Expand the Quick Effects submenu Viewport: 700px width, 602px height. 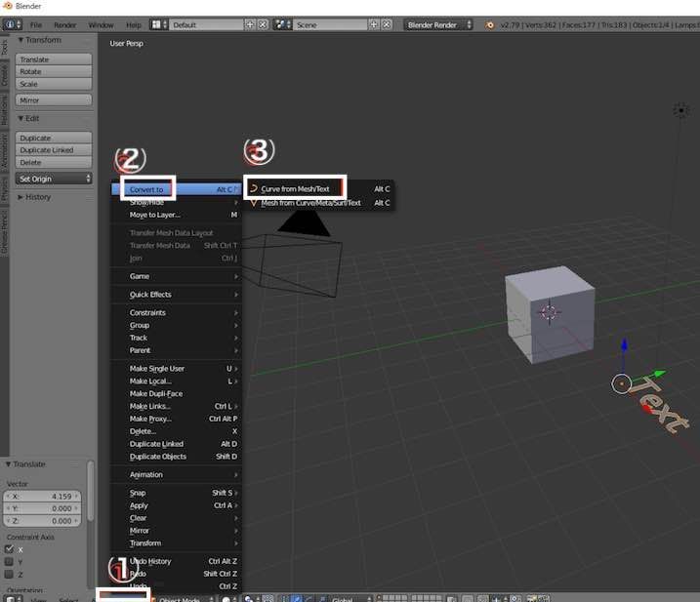click(x=177, y=295)
